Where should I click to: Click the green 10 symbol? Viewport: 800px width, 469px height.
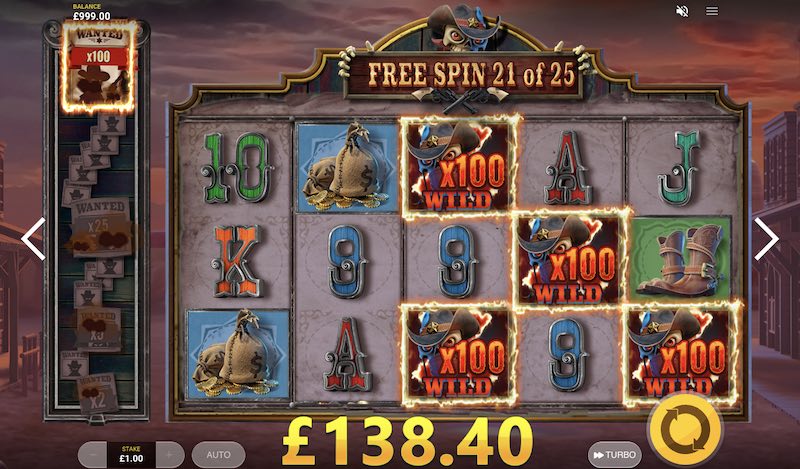[x=236, y=167]
